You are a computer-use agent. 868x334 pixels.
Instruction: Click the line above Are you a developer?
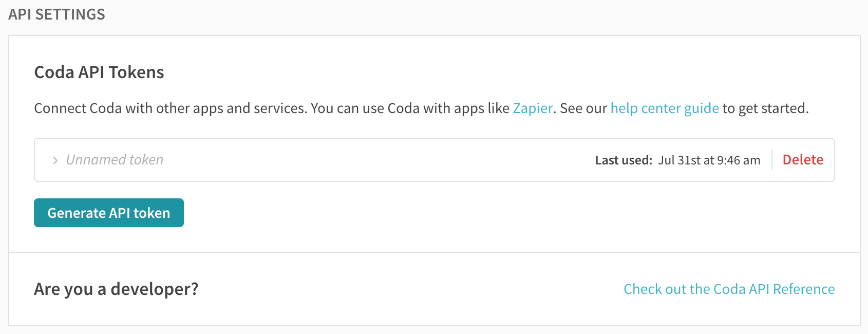pos(434,252)
